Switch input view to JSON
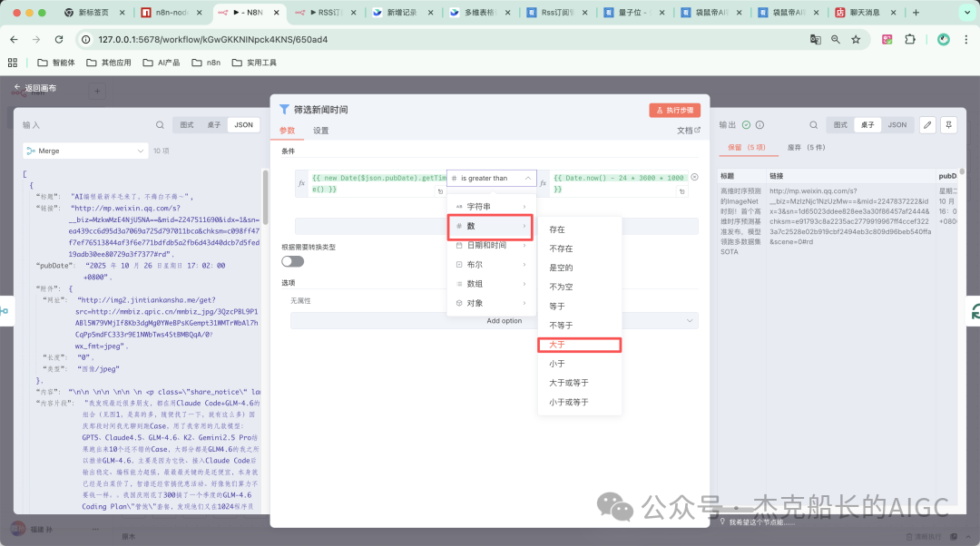The image size is (980, 546). pyautogui.click(x=244, y=125)
